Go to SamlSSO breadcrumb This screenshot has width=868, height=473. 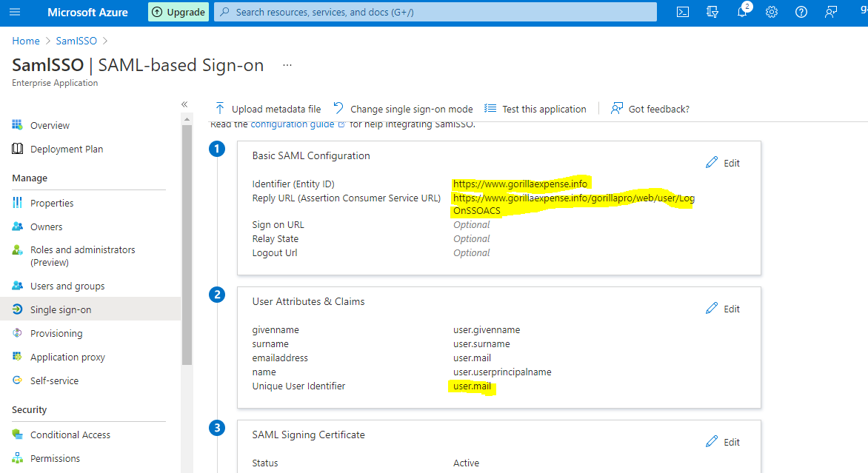(76, 41)
